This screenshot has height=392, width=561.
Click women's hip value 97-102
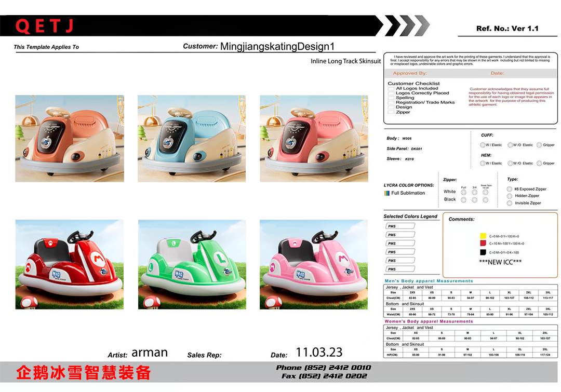[x=468, y=355]
